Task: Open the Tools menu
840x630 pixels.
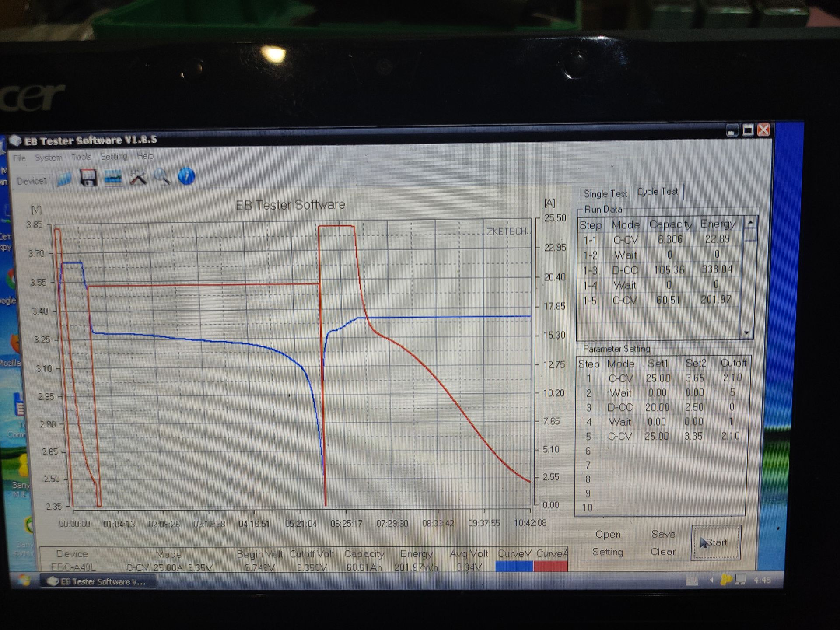Action: coord(81,157)
